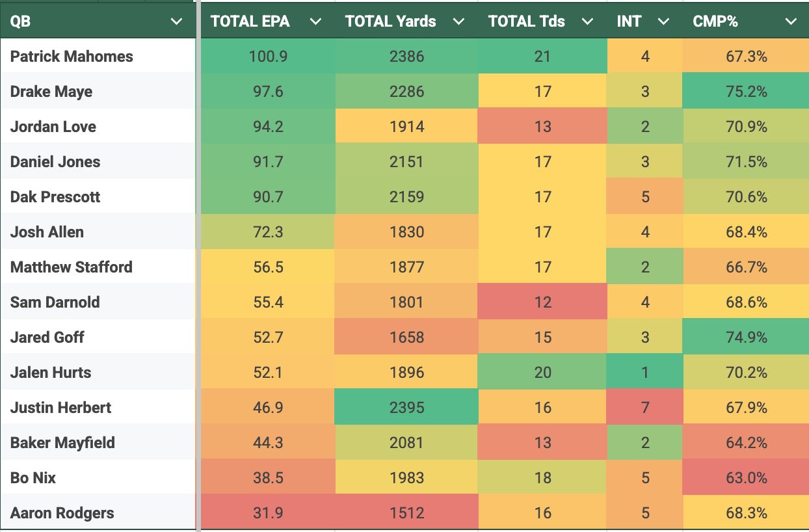Viewport: 809px width, 532px height.
Task: Select the Aaron Rodgers name cell
Action: 62,513
